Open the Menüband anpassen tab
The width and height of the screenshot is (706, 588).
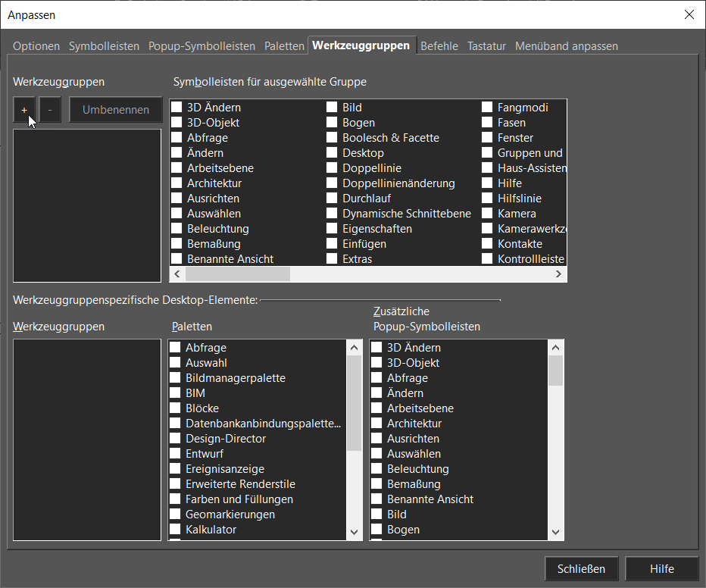(x=566, y=46)
